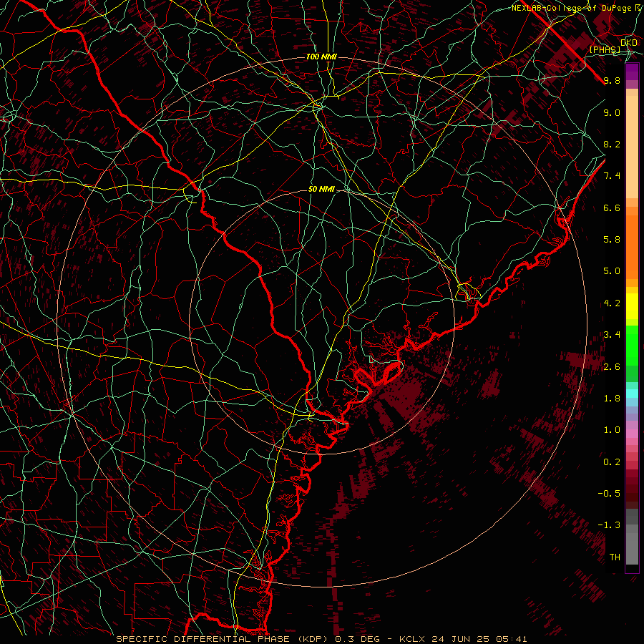Screen dimensions: 644x644
Task: Pick the bright yellow segment of color bar
Action: point(632,306)
